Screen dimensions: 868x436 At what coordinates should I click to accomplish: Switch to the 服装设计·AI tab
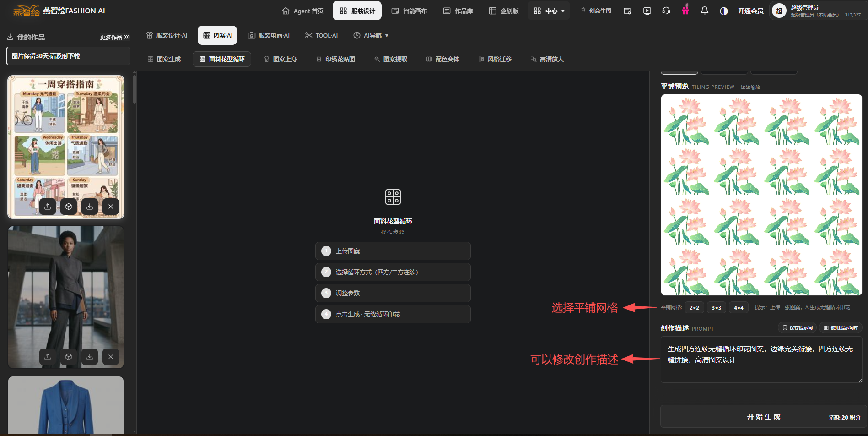click(x=167, y=35)
